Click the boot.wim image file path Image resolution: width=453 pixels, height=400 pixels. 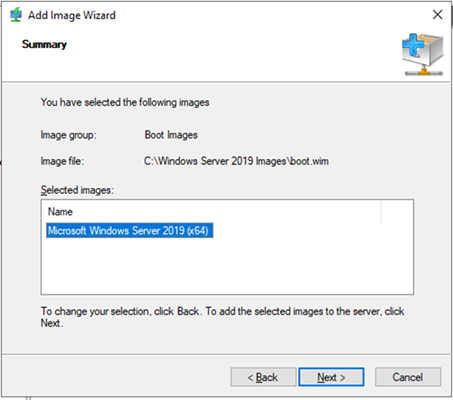point(236,161)
